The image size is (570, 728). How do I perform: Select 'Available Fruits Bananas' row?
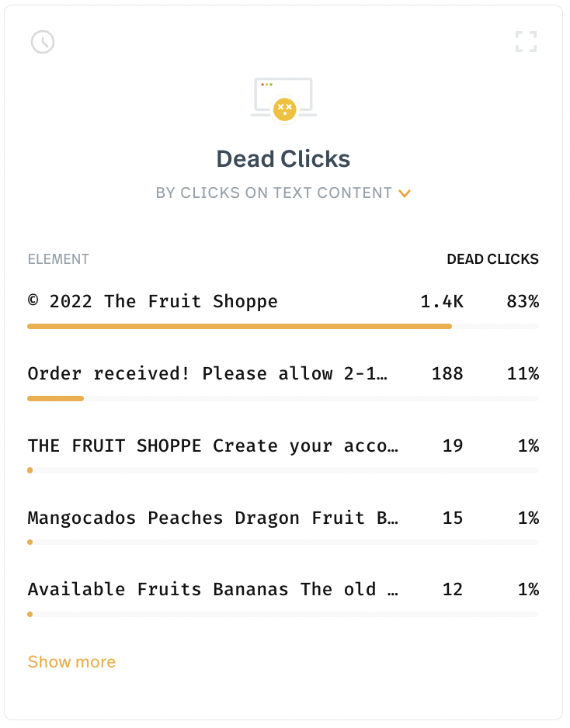coord(283,597)
